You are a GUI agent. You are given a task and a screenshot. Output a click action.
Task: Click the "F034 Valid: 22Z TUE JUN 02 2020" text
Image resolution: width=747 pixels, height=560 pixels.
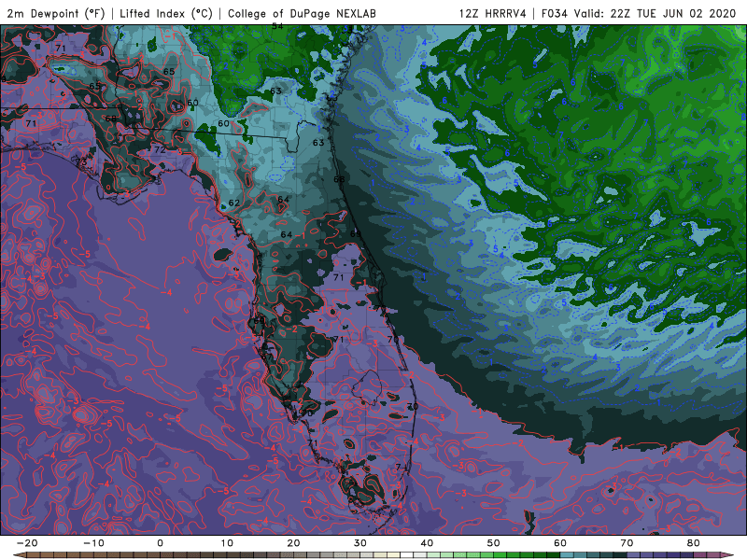point(639,13)
